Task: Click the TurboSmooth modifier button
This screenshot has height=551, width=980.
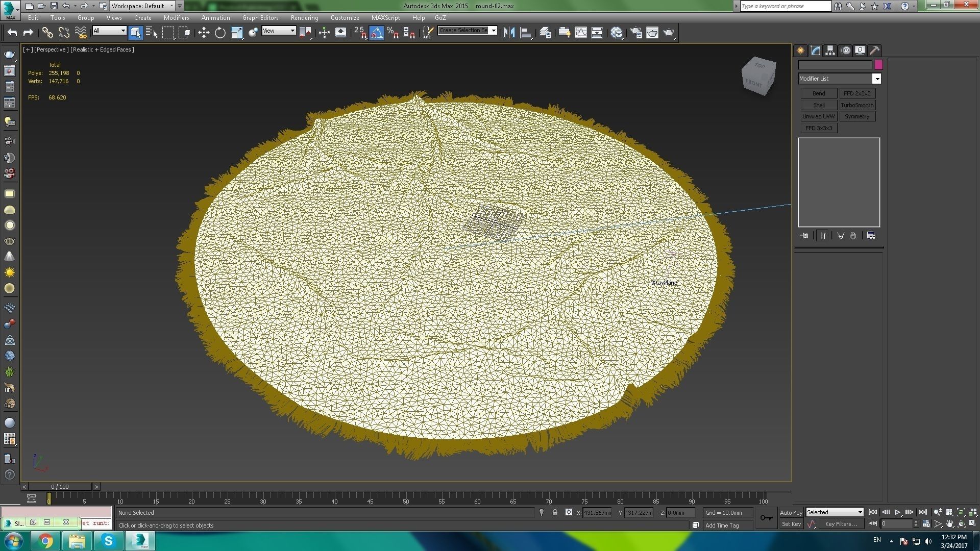Action: coord(857,105)
